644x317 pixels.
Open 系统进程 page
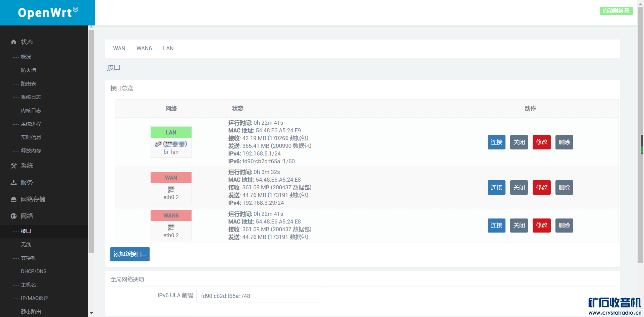[31, 124]
